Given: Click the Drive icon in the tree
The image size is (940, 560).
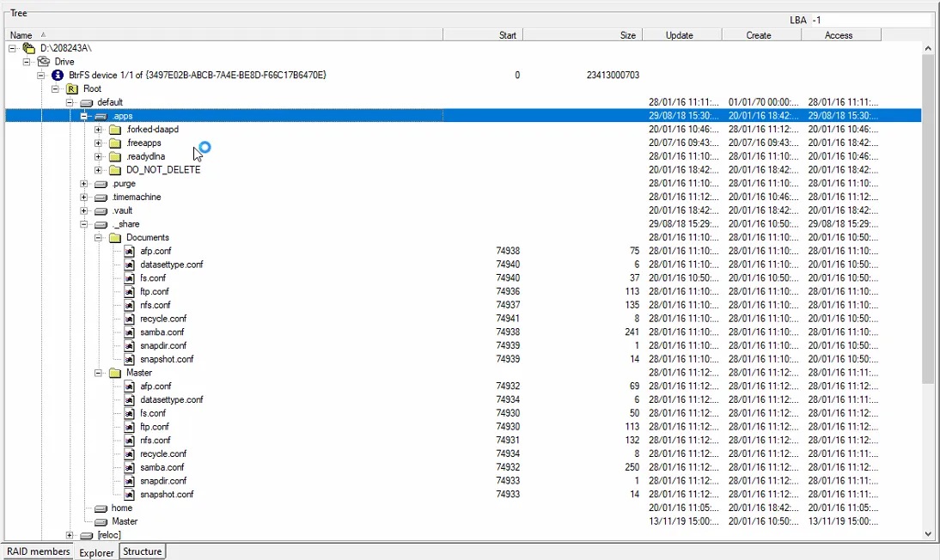Looking at the screenshot, I should [44, 62].
